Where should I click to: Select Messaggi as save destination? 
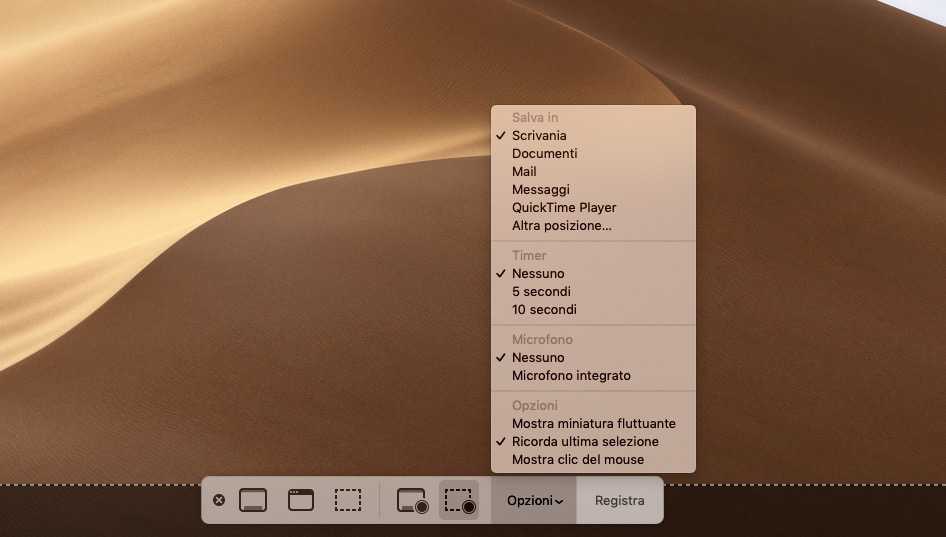coord(541,190)
